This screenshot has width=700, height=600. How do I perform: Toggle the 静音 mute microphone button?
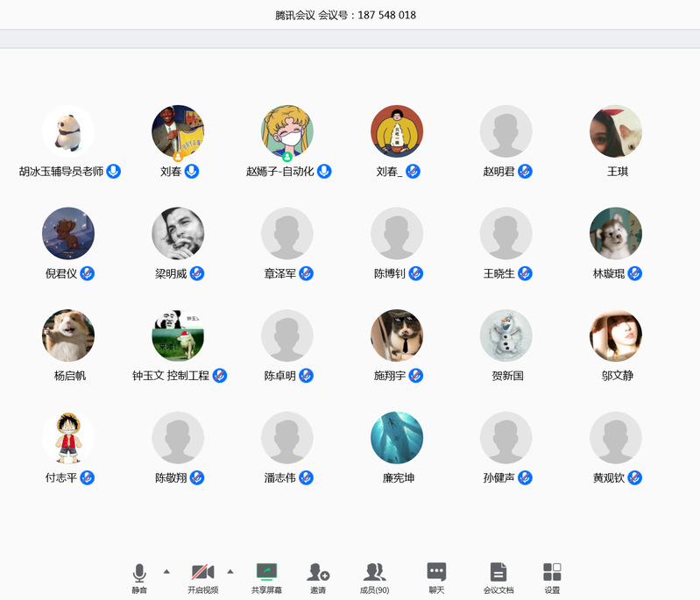coord(139,573)
